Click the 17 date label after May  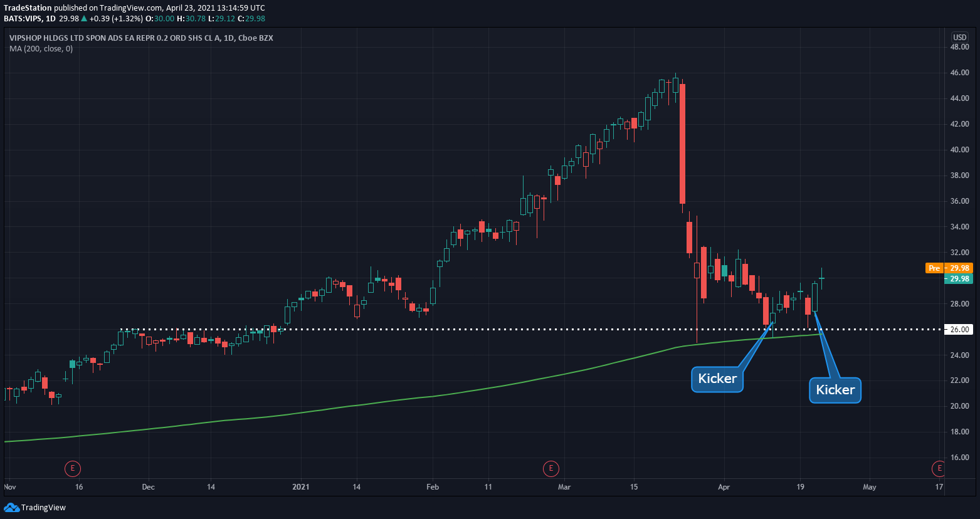tap(939, 486)
